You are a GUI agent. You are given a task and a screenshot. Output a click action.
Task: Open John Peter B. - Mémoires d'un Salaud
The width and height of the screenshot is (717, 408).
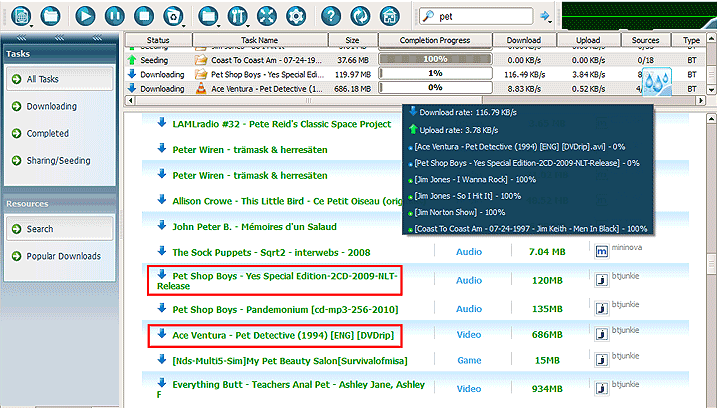[254, 227]
